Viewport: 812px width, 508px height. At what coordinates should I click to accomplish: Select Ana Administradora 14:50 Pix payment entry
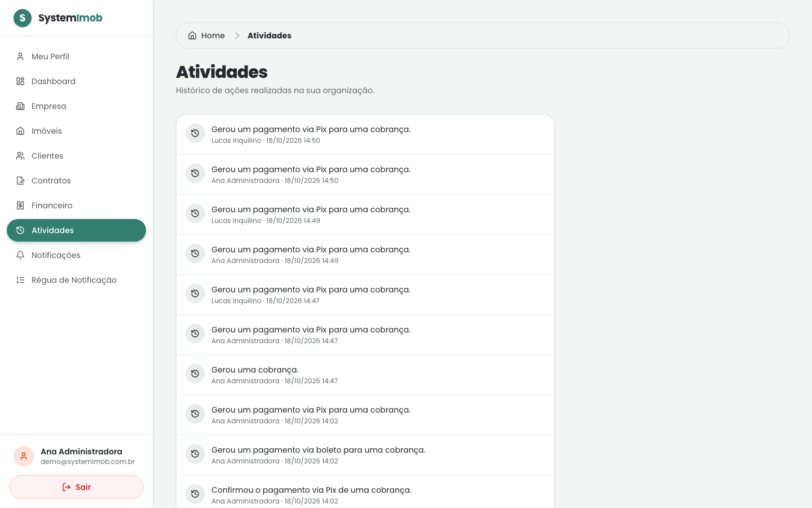[365, 174]
